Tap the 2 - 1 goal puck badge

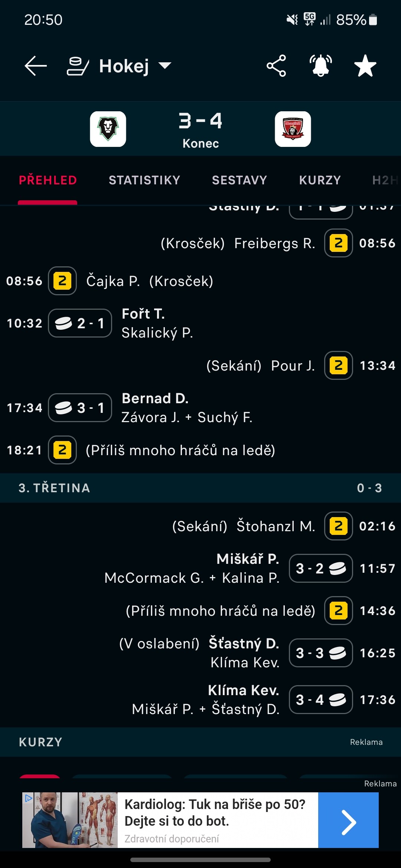coord(80,323)
